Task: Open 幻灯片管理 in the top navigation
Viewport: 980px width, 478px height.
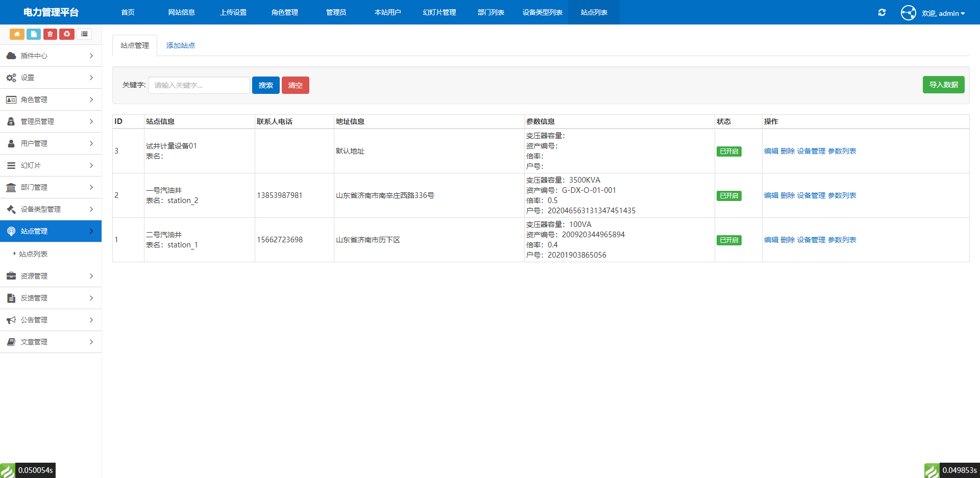Action: [439, 12]
